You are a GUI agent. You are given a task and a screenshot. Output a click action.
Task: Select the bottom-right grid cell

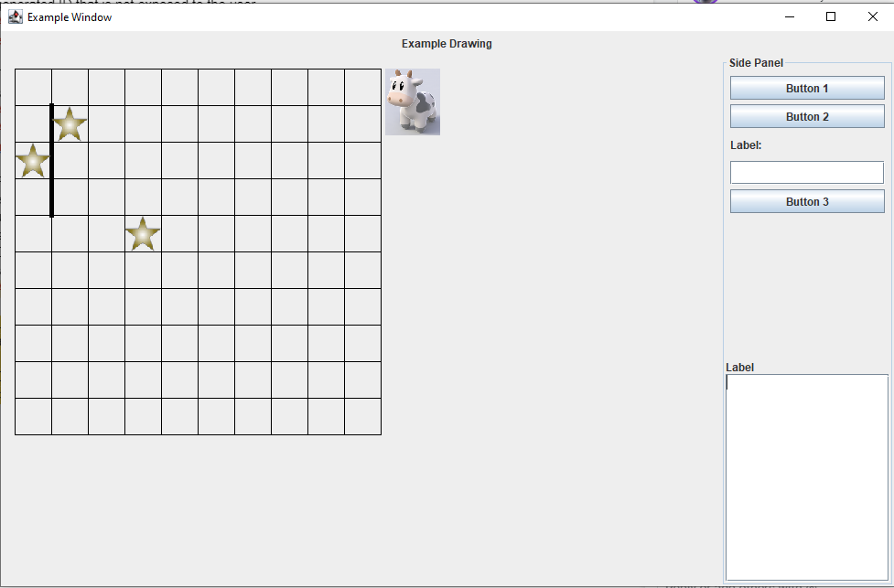(362, 417)
